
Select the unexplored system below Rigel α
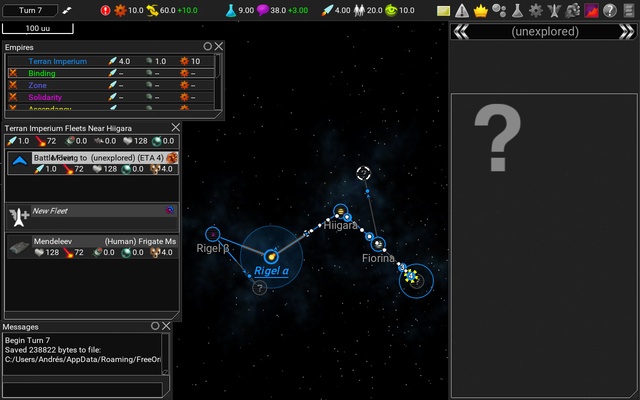point(260,288)
